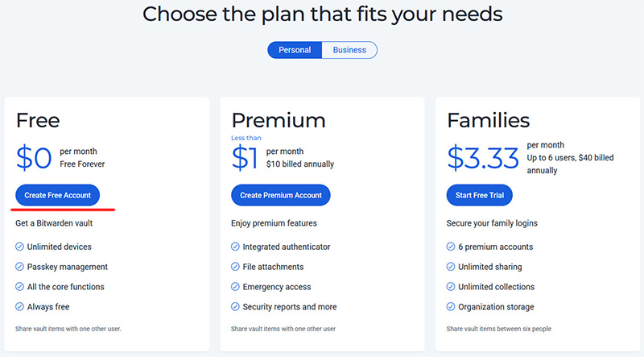This screenshot has height=357, width=644.
Task: Click the checkmark icon beside Integrated authenticator
Action: point(235,247)
